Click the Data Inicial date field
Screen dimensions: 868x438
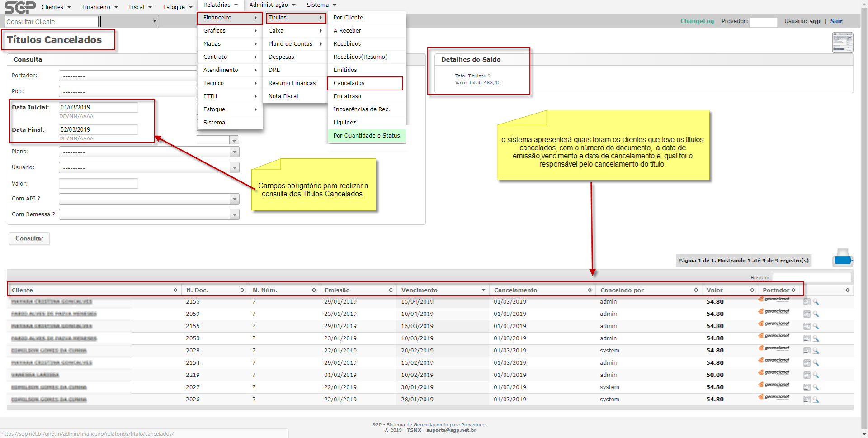pos(98,107)
